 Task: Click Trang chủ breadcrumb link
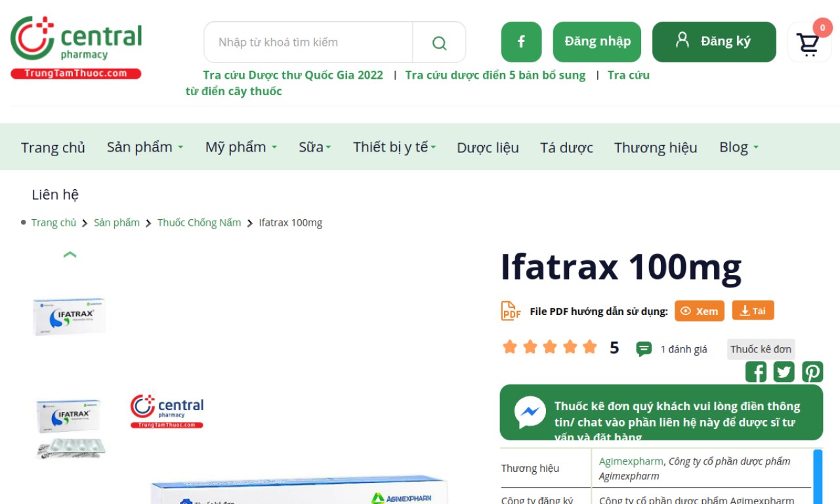point(54,222)
